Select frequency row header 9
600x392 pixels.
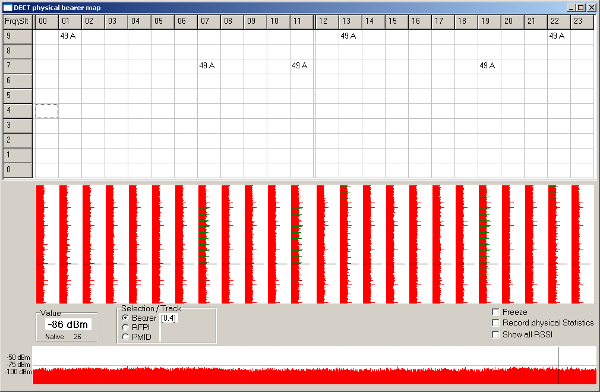(18, 37)
